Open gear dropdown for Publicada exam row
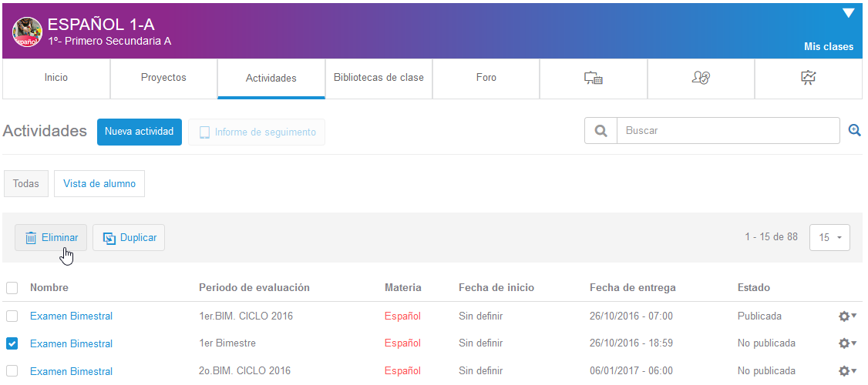 tap(847, 316)
